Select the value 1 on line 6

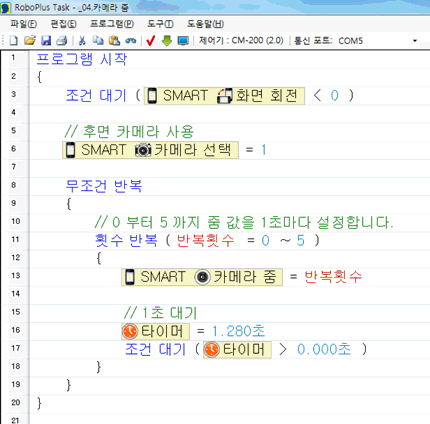click(264, 150)
